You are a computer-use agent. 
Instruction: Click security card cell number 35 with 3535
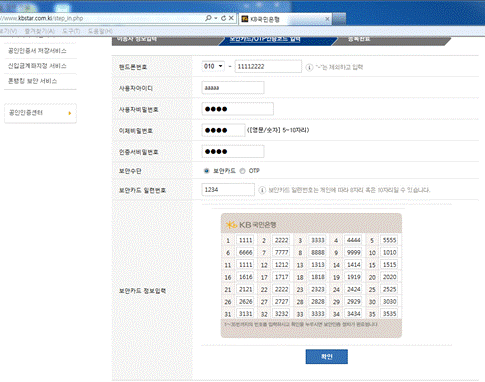point(389,314)
